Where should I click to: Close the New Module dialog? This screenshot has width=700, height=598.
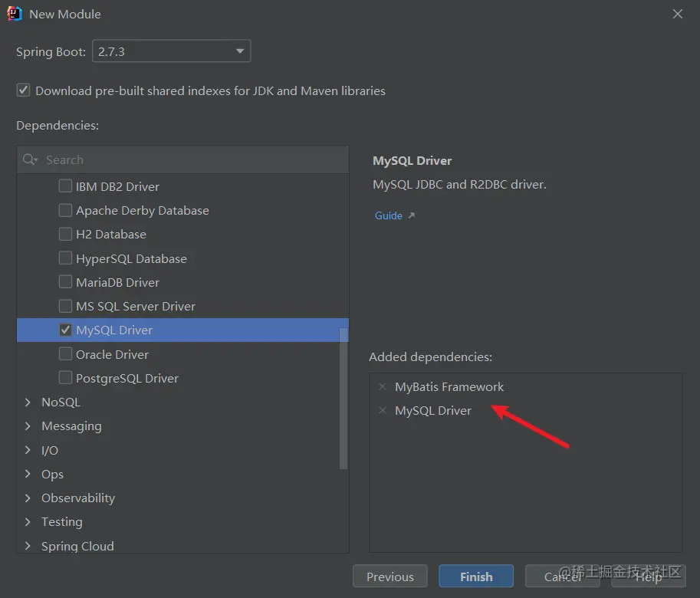[x=677, y=14]
